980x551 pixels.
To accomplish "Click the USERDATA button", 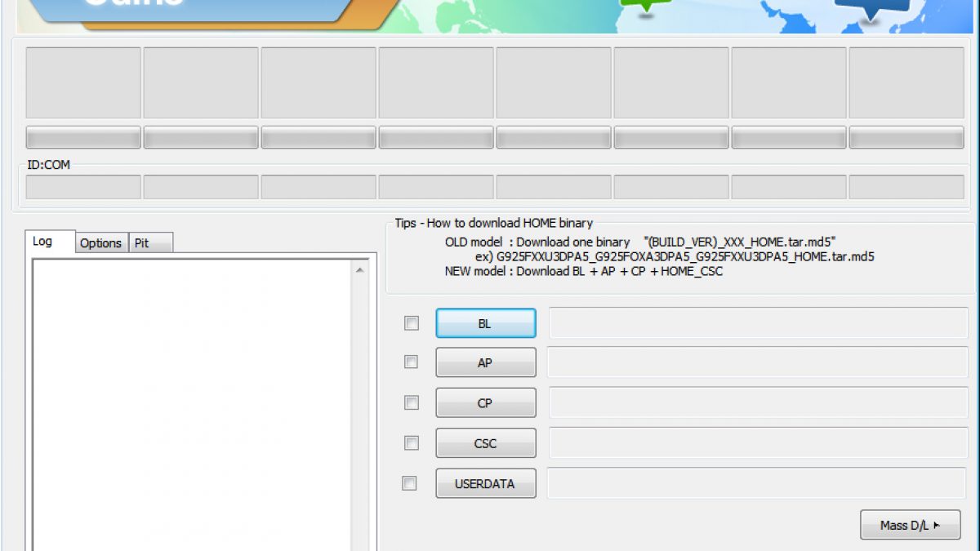I will point(486,484).
